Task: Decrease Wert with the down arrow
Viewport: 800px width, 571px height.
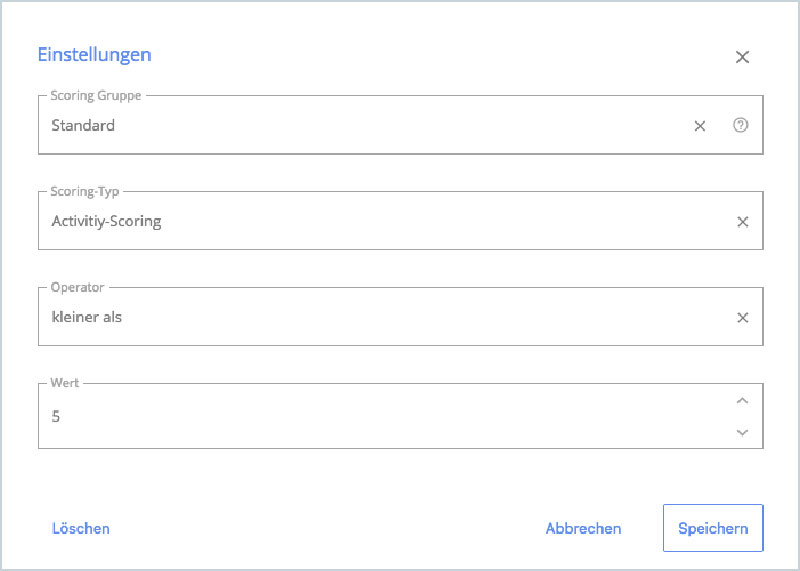Action: click(742, 433)
